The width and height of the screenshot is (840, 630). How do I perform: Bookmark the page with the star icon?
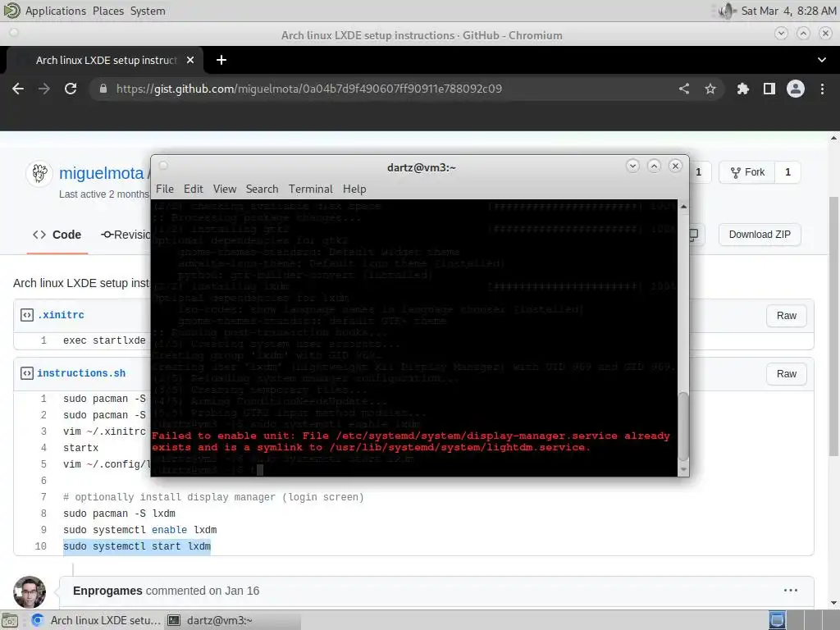coord(710,89)
